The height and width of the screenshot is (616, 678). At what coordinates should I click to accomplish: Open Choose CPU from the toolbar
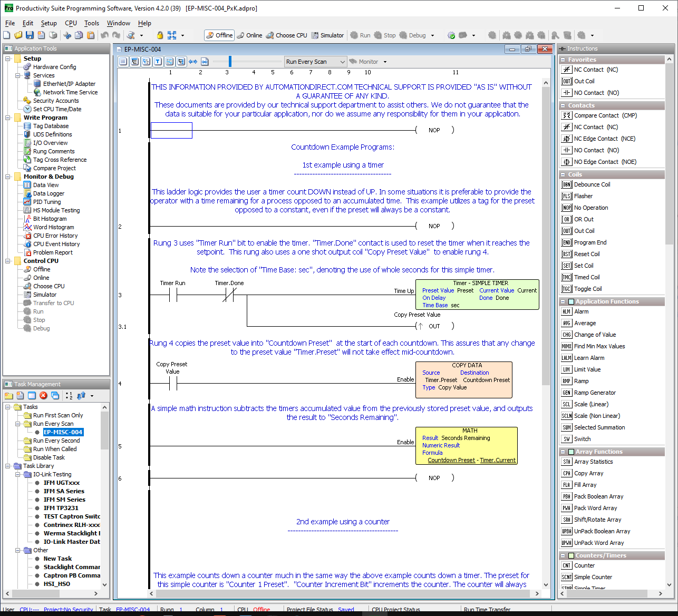pyautogui.click(x=286, y=35)
